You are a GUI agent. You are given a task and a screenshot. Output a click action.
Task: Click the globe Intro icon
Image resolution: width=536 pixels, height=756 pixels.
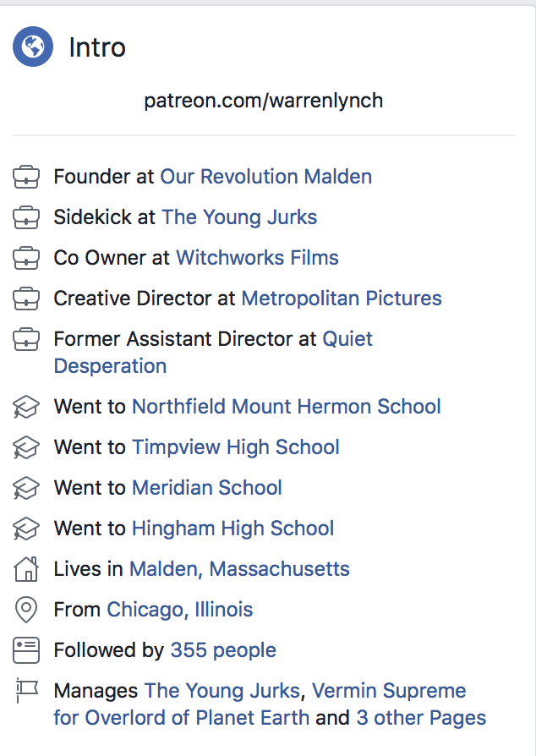click(33, 47)
